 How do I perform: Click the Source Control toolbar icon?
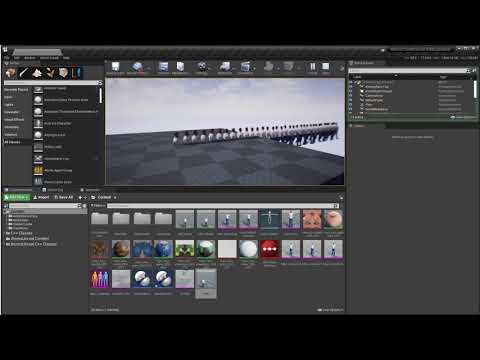click(137, 67)
